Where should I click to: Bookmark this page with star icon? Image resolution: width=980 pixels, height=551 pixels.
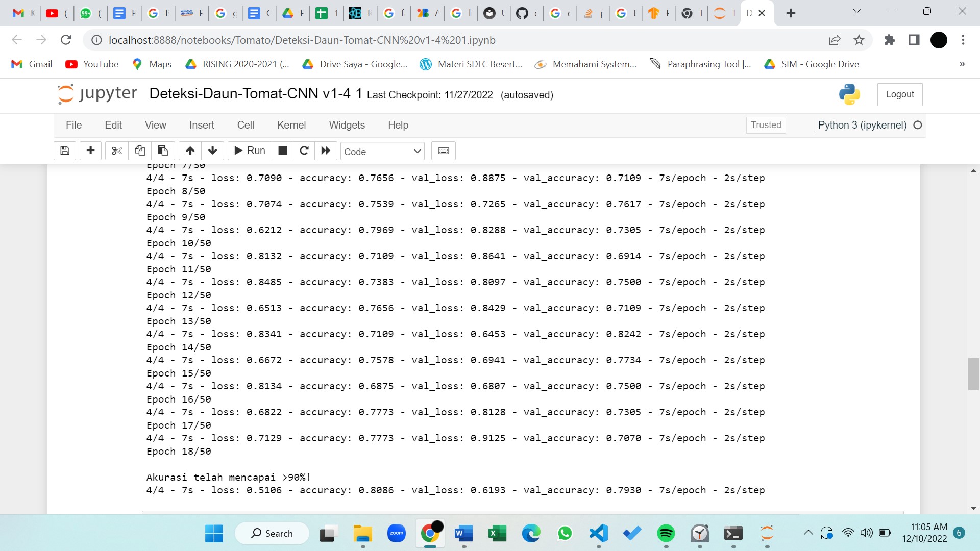pyautogui.click(x=859, y=40)
